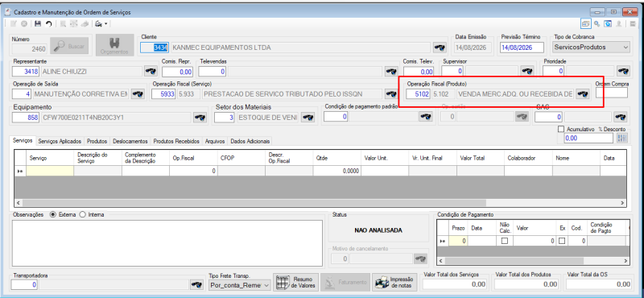Click the Orçamentos button
This screenshot has width=644, height=298.
click(x=114, y=45)
